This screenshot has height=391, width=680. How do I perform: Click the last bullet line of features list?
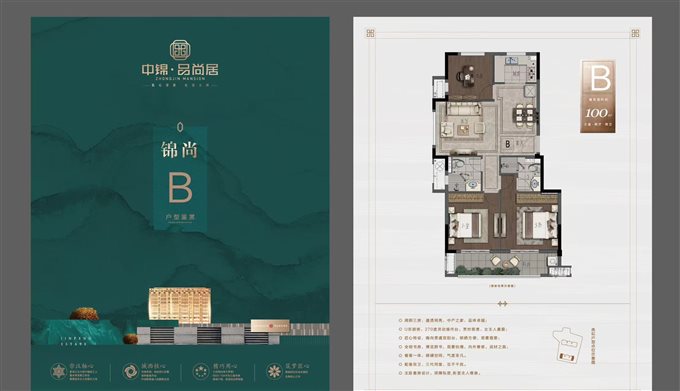(440, 373)
